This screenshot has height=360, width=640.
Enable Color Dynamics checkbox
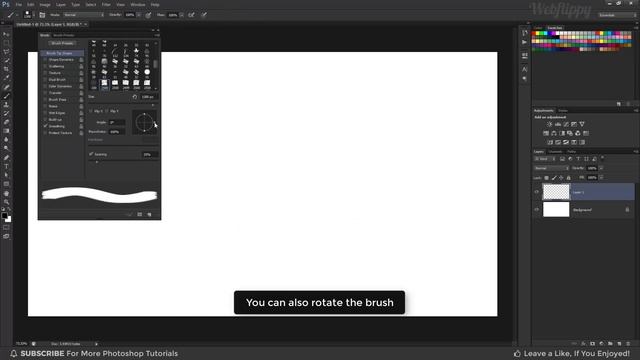pos(45,86)
